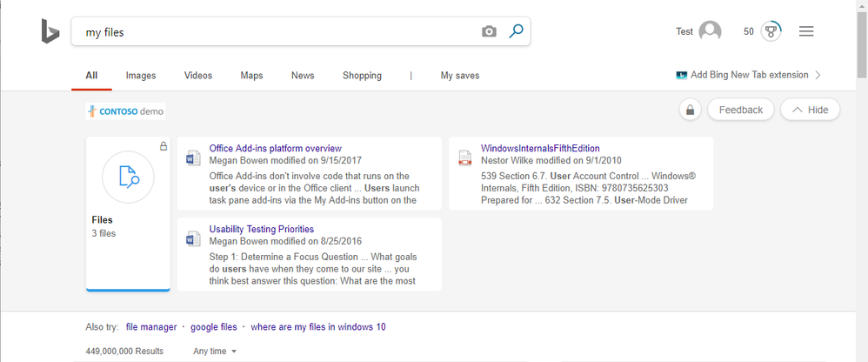Open Office Add-ins platform overview link
Image resolution: width=868 pixels, height=362 pixels.
275,148
